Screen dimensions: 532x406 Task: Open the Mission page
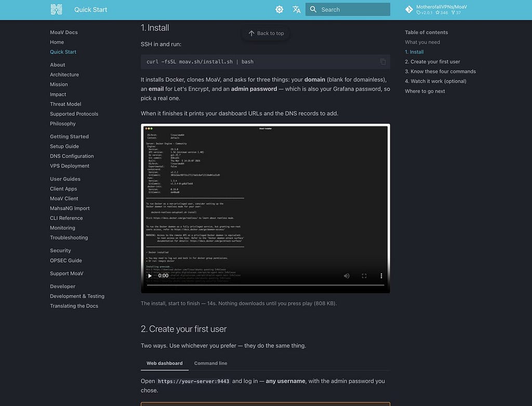coord(59,85)
